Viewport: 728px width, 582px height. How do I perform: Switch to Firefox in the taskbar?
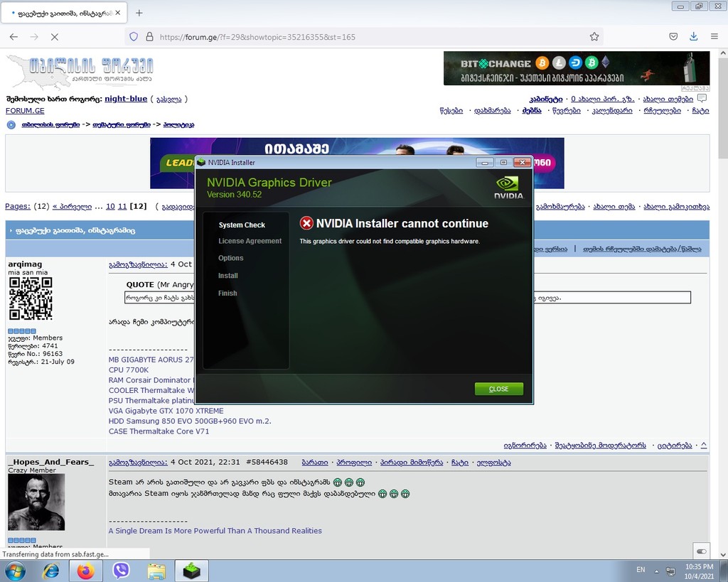pos(86,571)
